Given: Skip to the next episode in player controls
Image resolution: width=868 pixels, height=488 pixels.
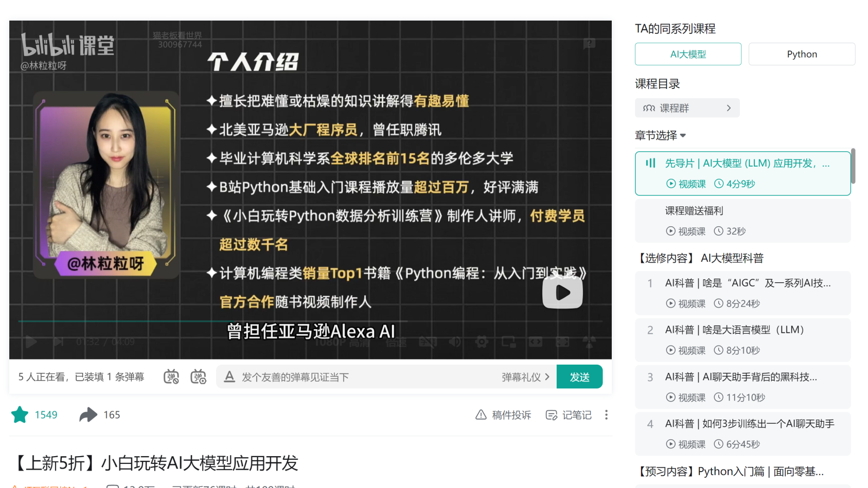Looking at the screenshot, I should (59, 341).
